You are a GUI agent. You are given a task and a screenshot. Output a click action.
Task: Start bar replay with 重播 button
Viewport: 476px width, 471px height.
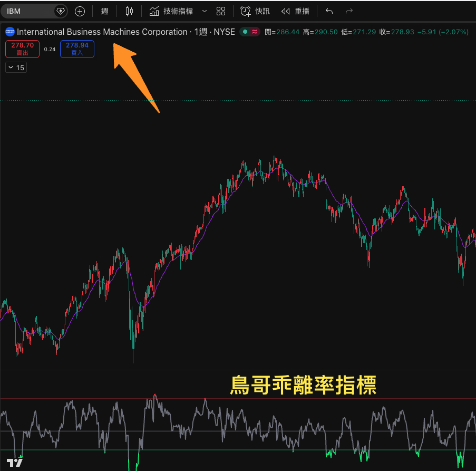[295, 12]
